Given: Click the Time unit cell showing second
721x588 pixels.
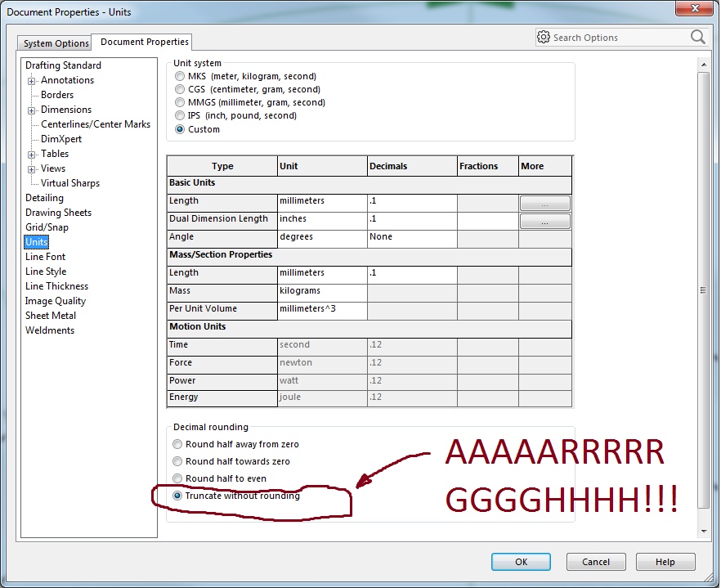Looking at the screenshot, I should (322, 347).
